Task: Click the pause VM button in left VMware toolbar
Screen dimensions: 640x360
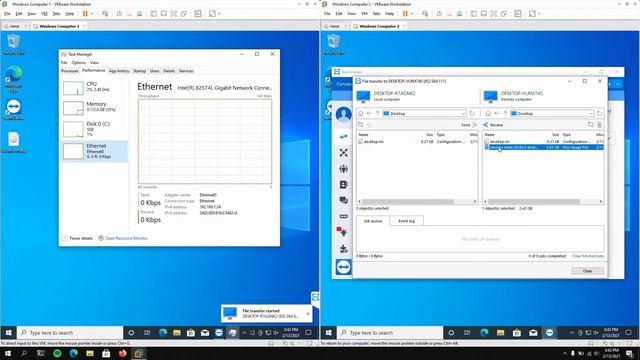Action: pyautogui.click(x=85, y=13)
